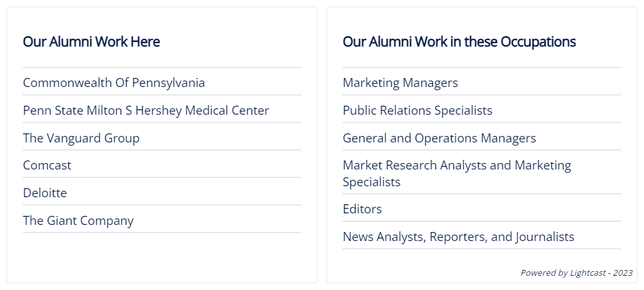Click Our Alumni Work in these Occupations heading
Screen dimensions: 644x290
pos(459,41)
